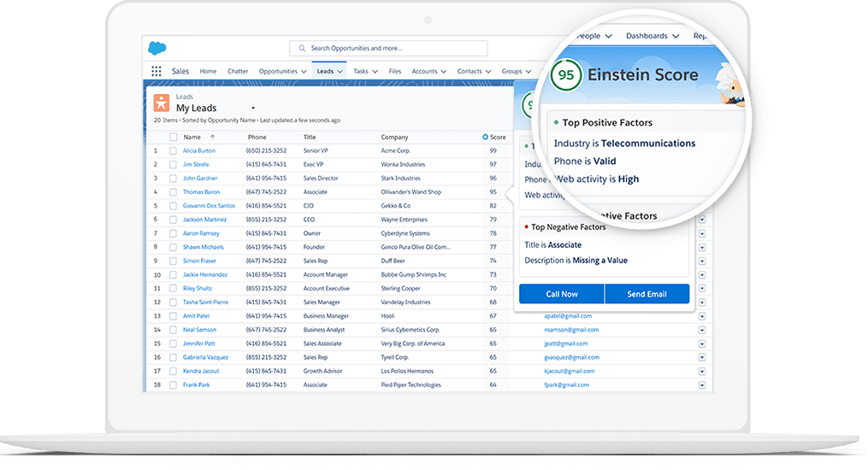Click the Salesforce cloud logo
Image resolution: width=868 pixels, height=470 pixels.
pos(157,48)
